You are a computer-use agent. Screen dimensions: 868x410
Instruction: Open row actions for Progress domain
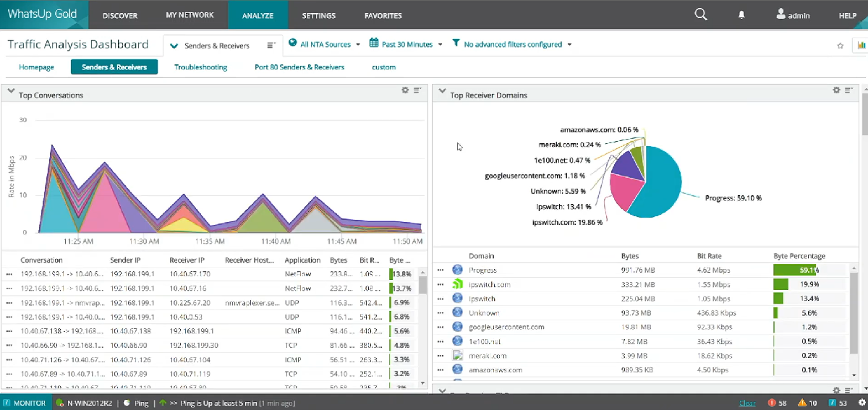[441, 270]
